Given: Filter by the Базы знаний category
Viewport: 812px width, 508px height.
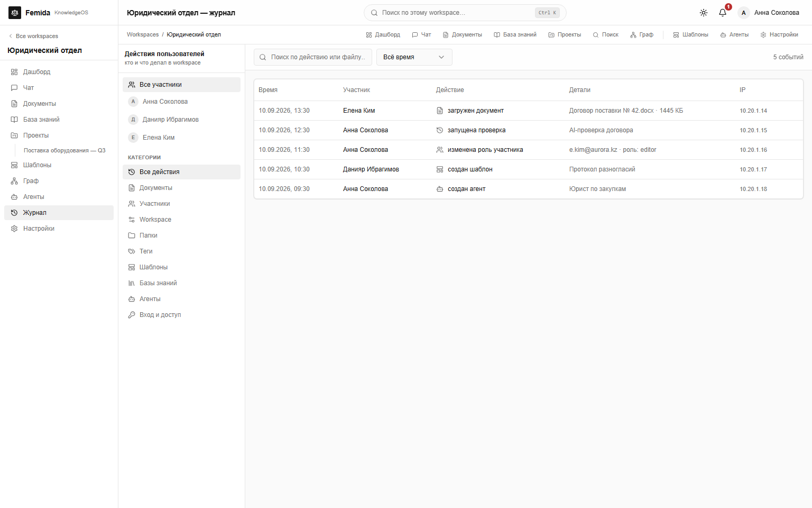Looking at the screenshot, I should pyautogui.click(x=181, y=283).
